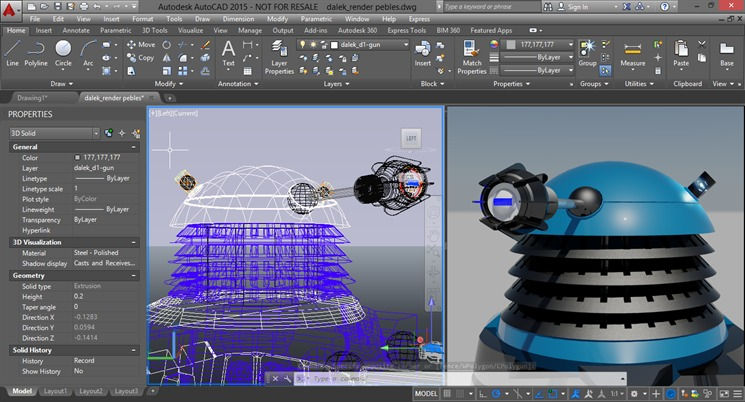Expand the Annotation panel
The image size is (745, 402).
238,84
